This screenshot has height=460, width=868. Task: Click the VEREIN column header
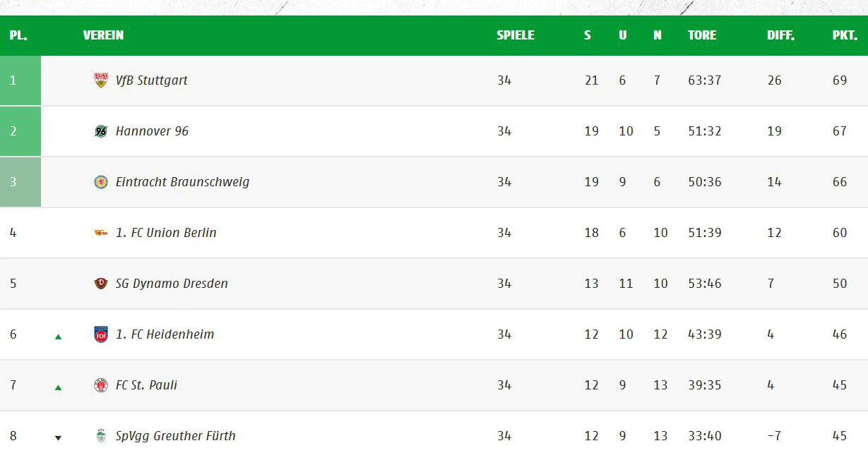pos(103,35)
